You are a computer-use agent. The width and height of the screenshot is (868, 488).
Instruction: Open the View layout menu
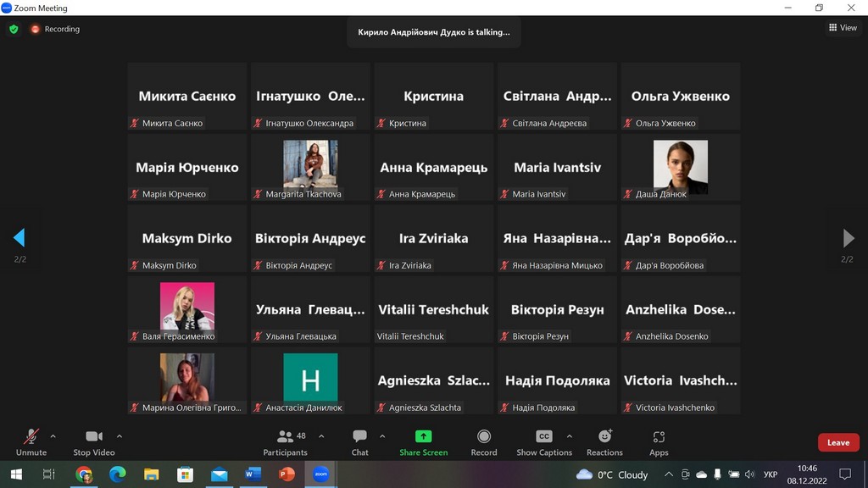[843, 28]
